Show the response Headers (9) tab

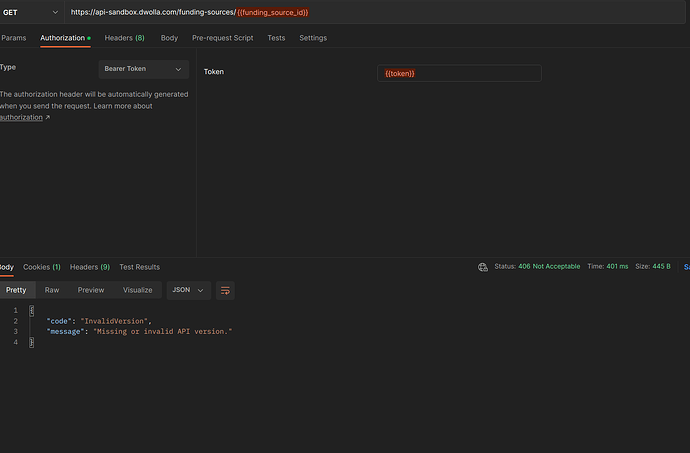[x=90, y=267]
